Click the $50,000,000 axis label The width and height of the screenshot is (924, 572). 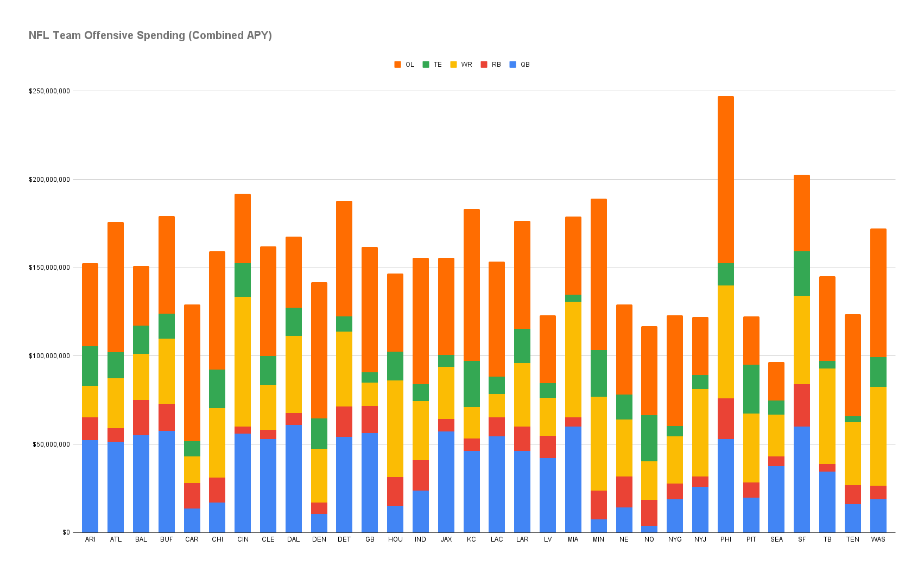(x=51, y=444)
